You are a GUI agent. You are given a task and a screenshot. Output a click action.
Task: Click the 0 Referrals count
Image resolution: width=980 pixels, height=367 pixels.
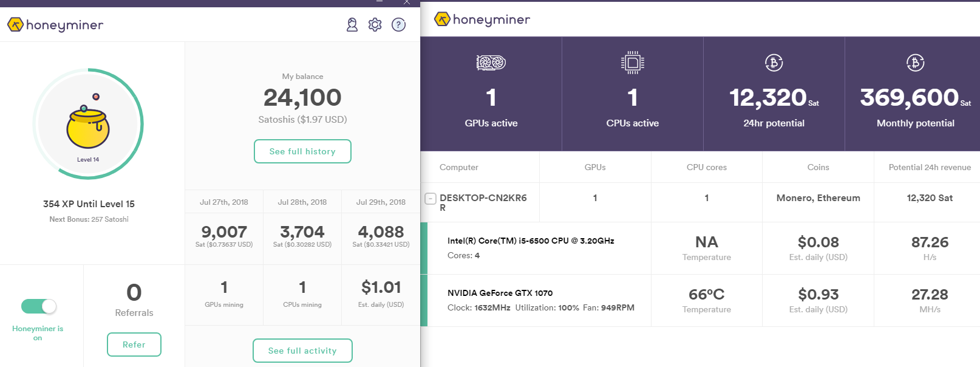point(134,293)
